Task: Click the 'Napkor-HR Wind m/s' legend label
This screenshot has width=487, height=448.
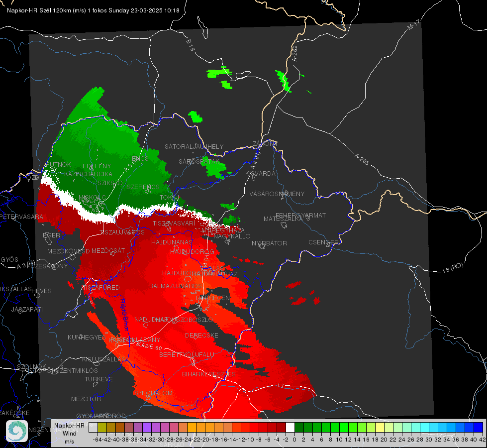Action: click(69, 433)
